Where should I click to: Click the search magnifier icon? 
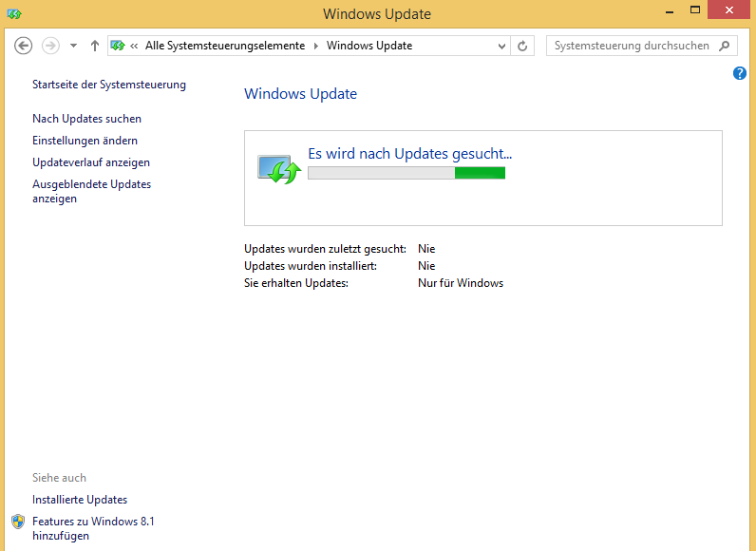click(x=724, y=46)
